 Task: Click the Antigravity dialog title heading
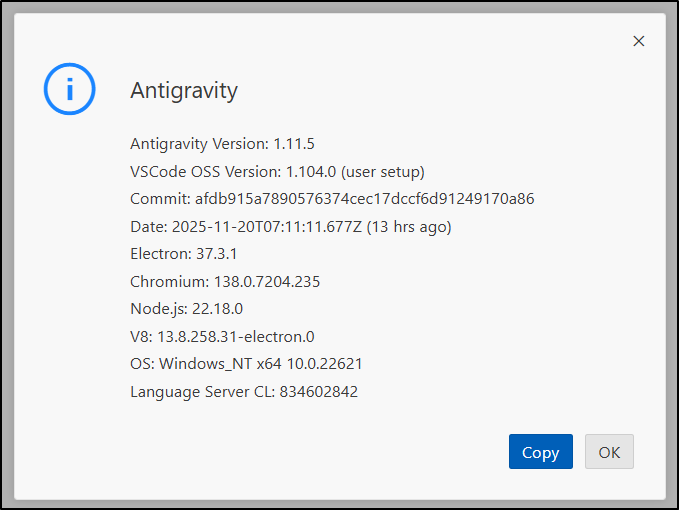click(184, 90)
